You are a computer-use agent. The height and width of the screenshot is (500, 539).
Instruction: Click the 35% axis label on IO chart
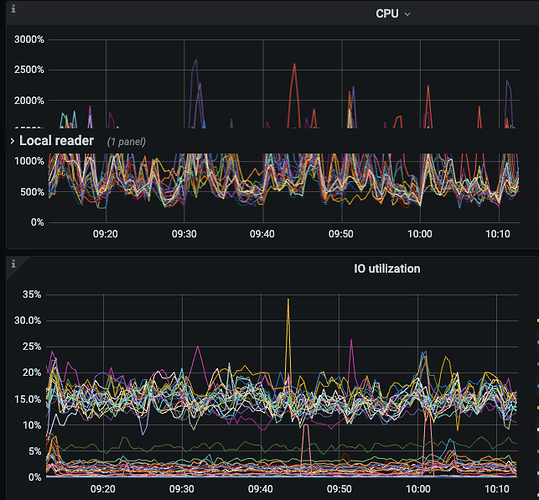click(32, 295)
